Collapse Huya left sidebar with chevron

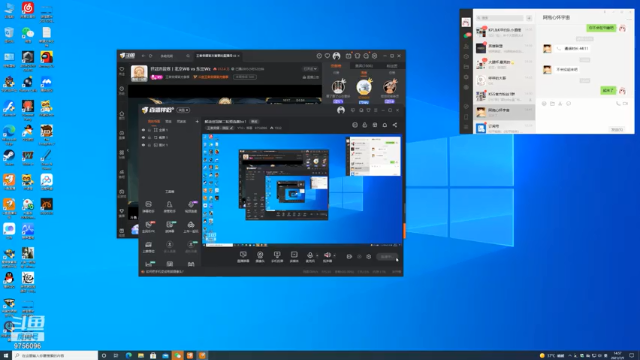(127, 150)
